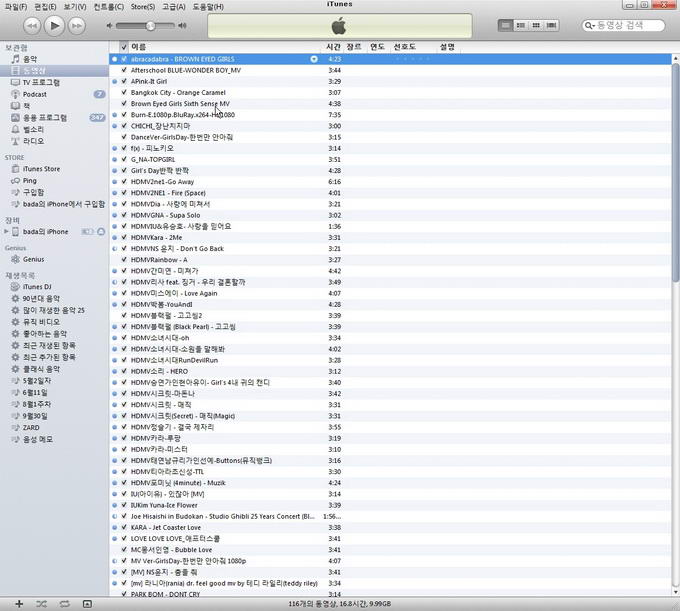Switch to album list view mode
The width and height of the screenshot is (680, 611).
point(521,26)
